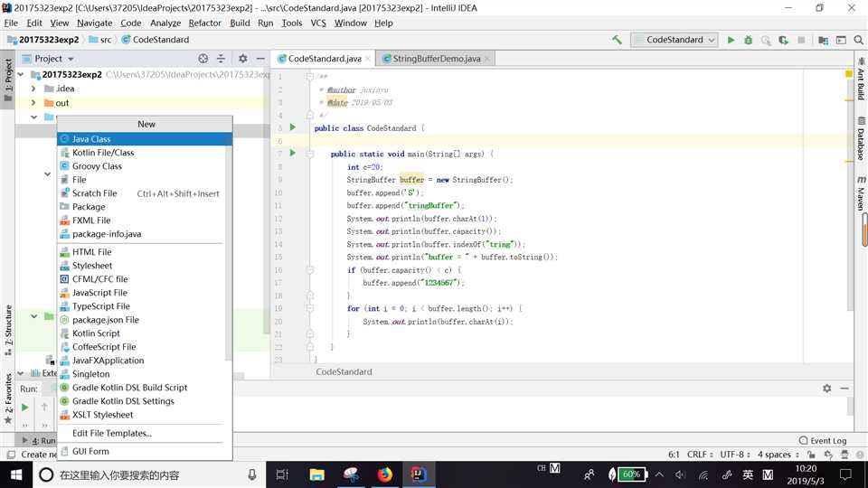Open the Windows Start menu

16,474
